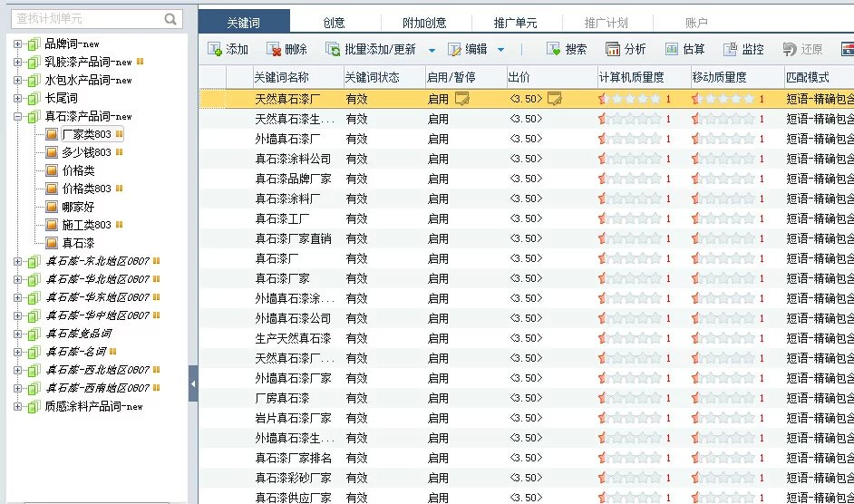Switch to the 创意 tab
The height and width of the screenshot is (504, 854).
(x=334, y=23)
